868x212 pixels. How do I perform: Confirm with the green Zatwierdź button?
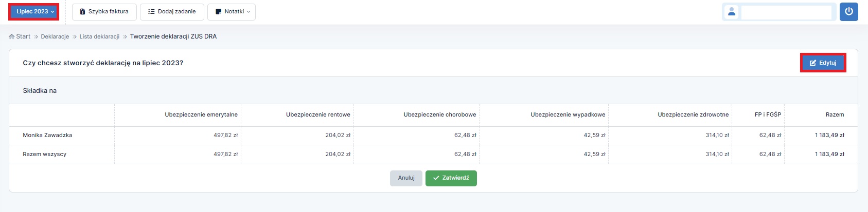pos(451,178)
